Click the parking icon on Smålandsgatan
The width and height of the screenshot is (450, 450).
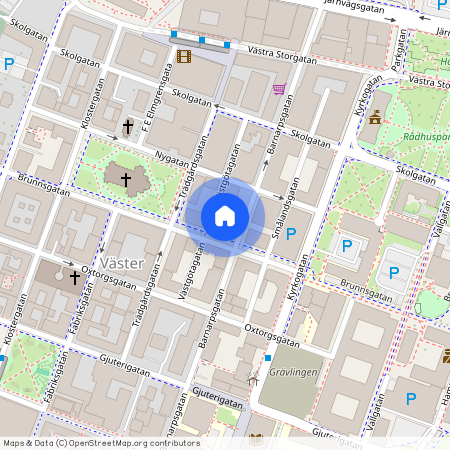coord(291,234)
